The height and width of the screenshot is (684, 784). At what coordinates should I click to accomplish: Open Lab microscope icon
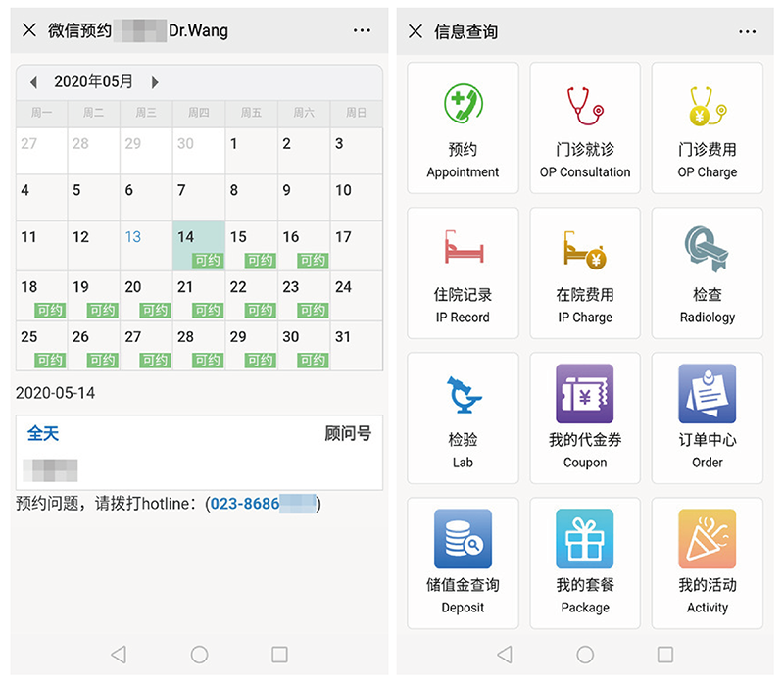463,394
